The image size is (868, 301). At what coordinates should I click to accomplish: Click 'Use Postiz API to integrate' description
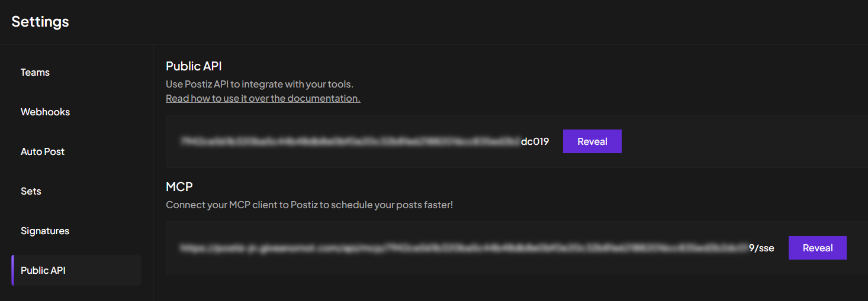coord(259,84)
